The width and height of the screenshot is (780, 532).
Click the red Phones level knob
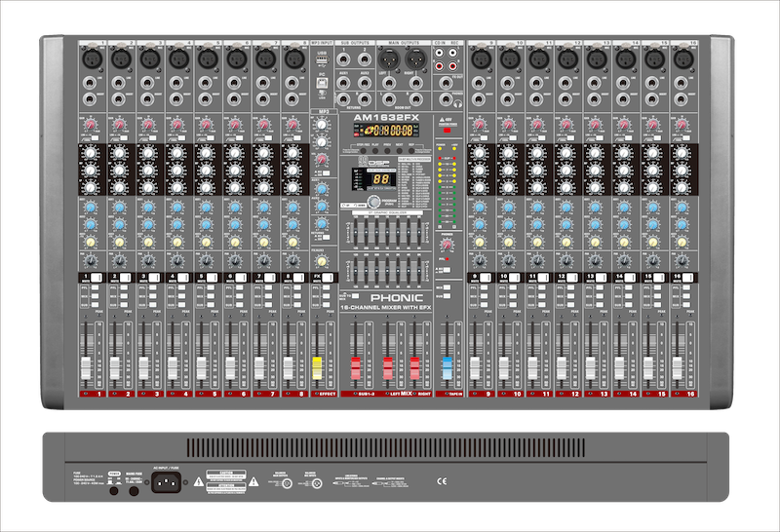tap(447, 245)
